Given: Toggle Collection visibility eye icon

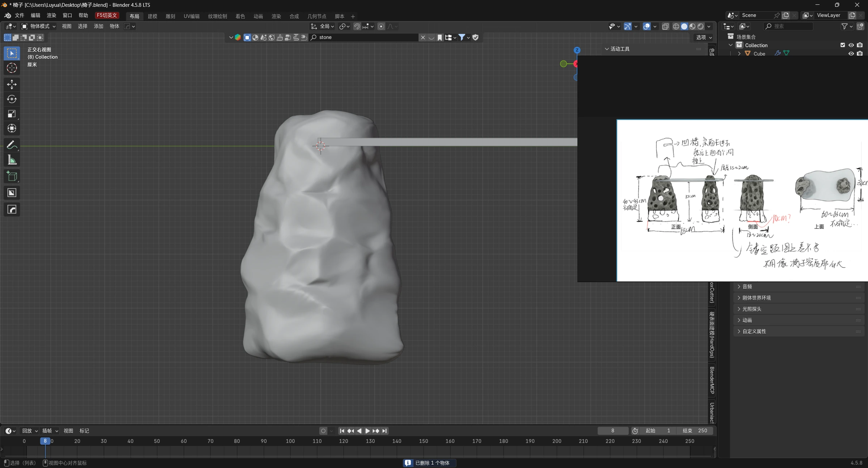Looking at the screenshot, I should coord(851,45).
